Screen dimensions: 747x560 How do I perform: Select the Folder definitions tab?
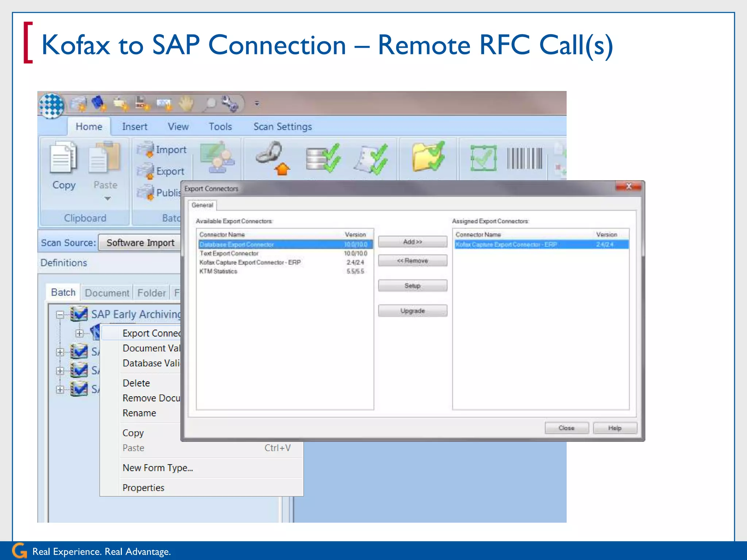[151, 293]
